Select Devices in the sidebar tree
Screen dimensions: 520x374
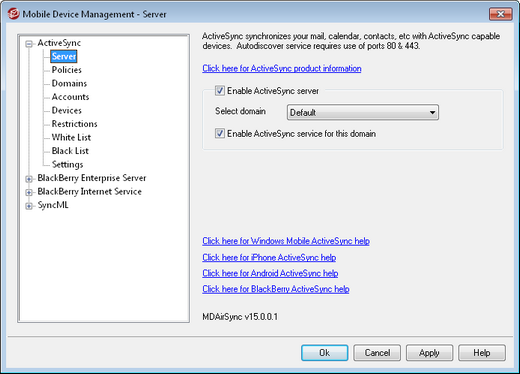[x=67, y=110]
